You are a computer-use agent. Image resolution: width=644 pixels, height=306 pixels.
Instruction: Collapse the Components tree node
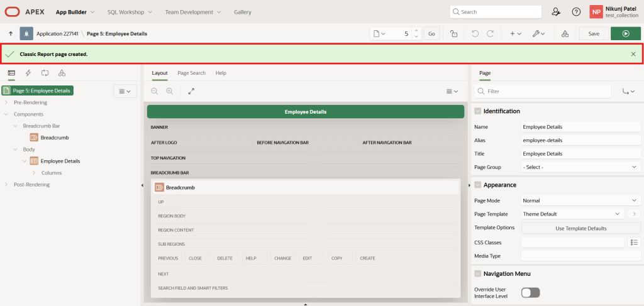[x=6, y=114]
